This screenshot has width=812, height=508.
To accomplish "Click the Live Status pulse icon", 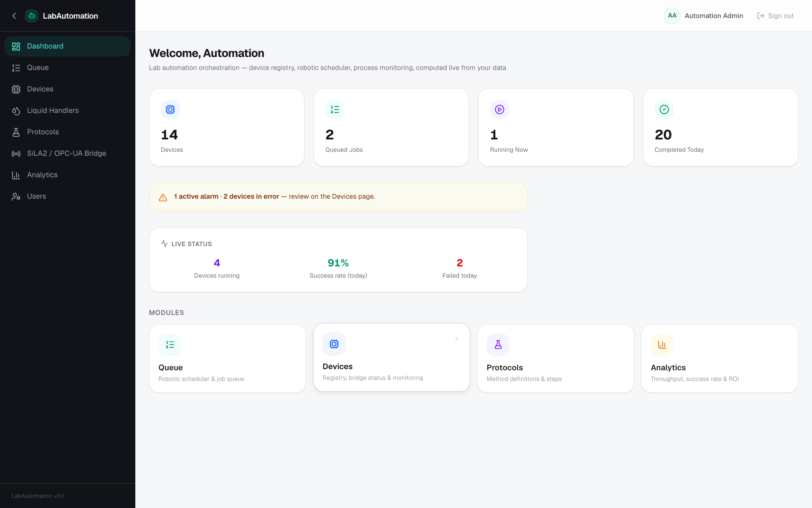I will click(x=164, y=244).
